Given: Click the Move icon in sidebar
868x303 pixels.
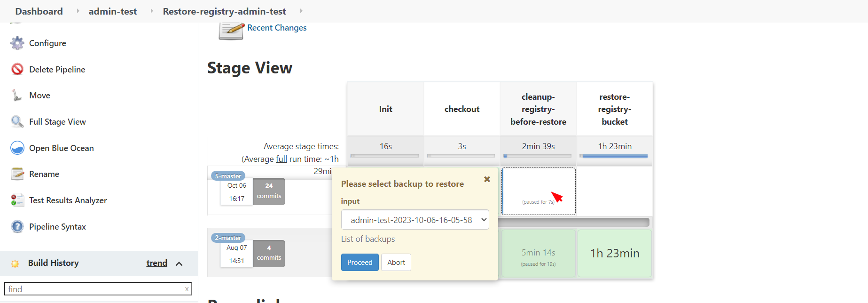Looking at the screenshot, I should click(x=17, y=96).
